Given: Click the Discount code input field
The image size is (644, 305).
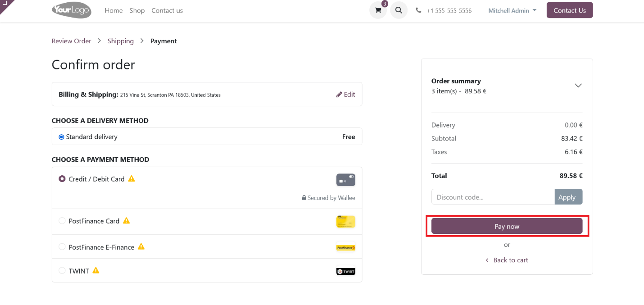Looking at the screenshot, I should click(493, 197).
